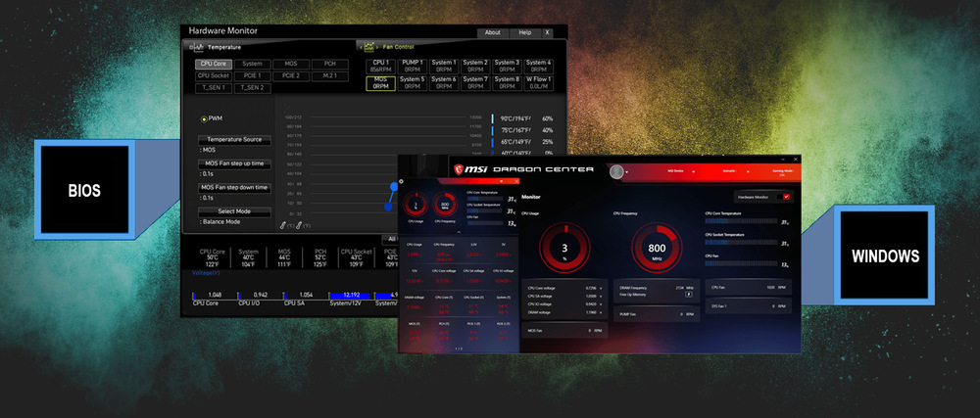Click the Temperature waveform icon in Hardware Monitor
980x418 pixels.
(198, 47)
